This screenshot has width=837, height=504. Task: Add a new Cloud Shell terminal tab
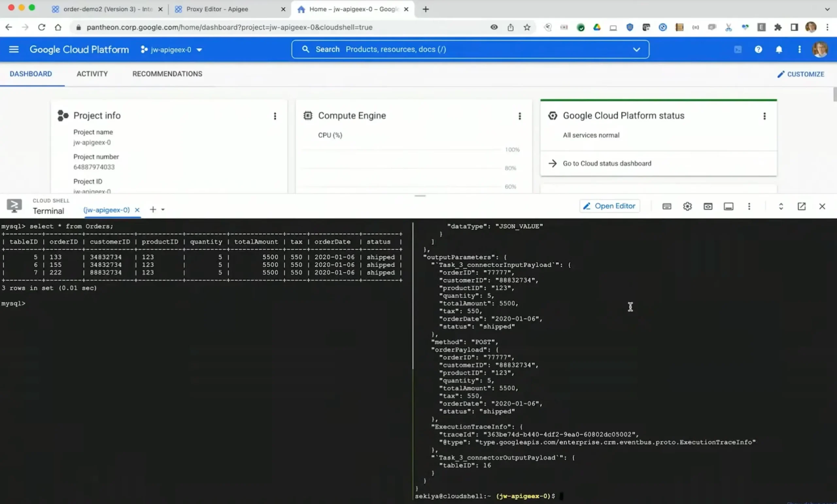point(153,210)
